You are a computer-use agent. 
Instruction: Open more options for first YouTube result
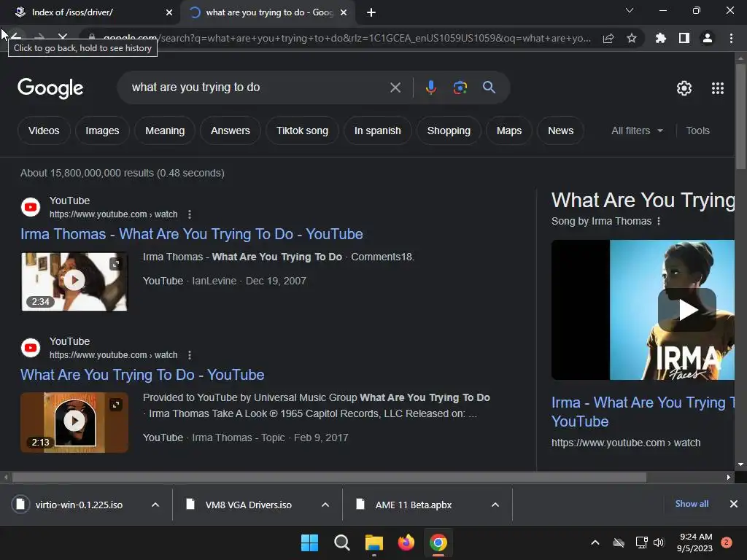[190, 214]
